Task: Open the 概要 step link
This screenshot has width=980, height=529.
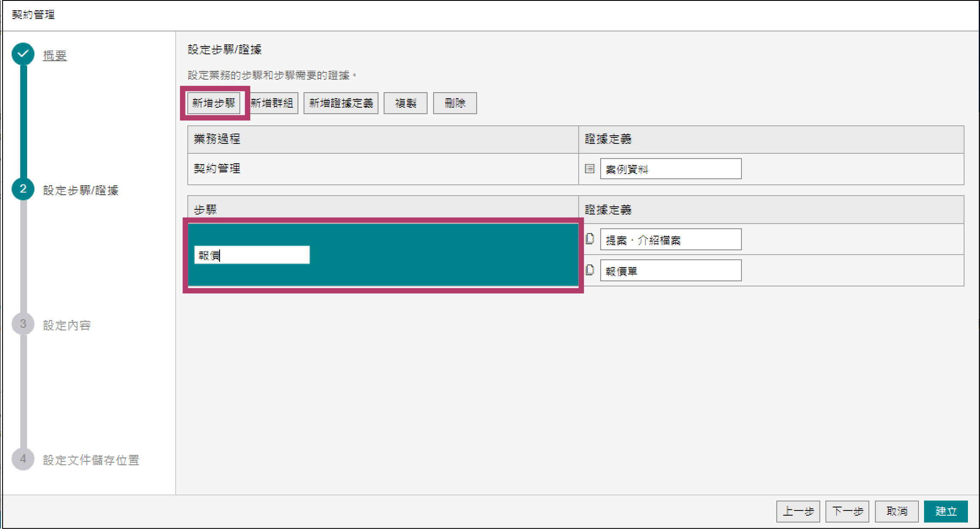Action: click(x=55, y=56)
